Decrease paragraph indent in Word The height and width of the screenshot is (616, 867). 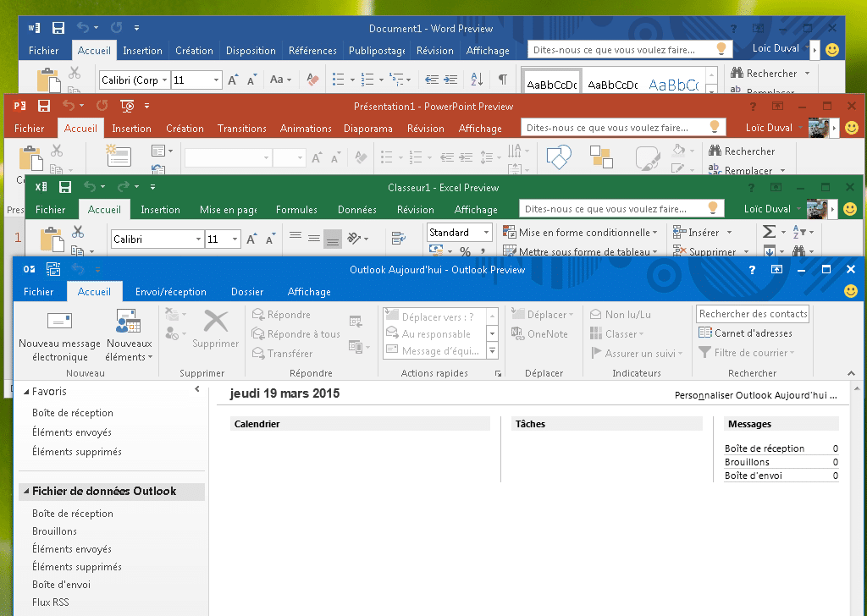pos(432,80)
